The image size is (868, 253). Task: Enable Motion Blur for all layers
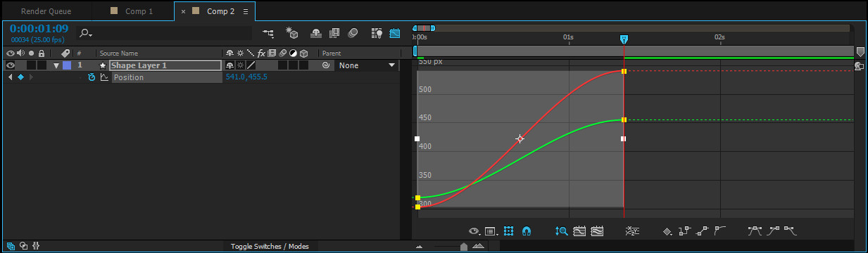[x=353, y=33]
